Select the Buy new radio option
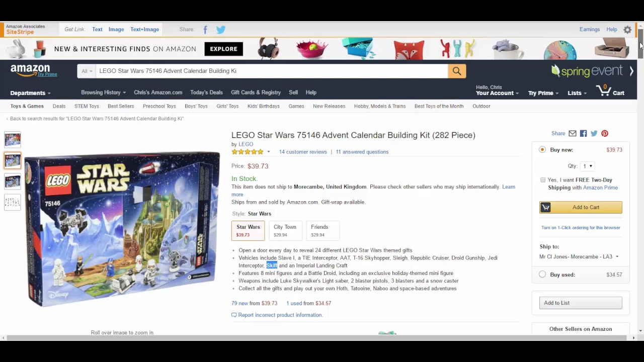This screenshot has width=644, height=362. click(542, 150)
